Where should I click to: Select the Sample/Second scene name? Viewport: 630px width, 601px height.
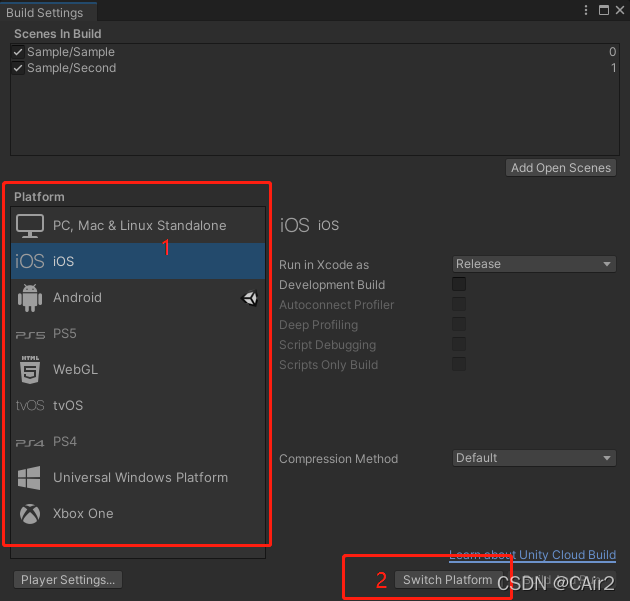72,68
